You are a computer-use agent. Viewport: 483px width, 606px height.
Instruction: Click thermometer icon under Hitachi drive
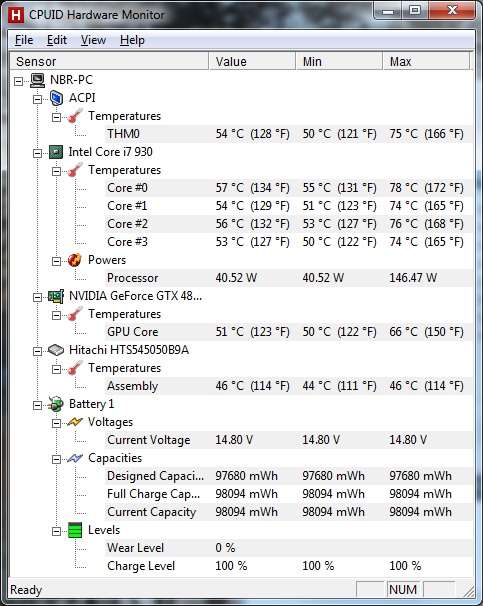(75, 368)
